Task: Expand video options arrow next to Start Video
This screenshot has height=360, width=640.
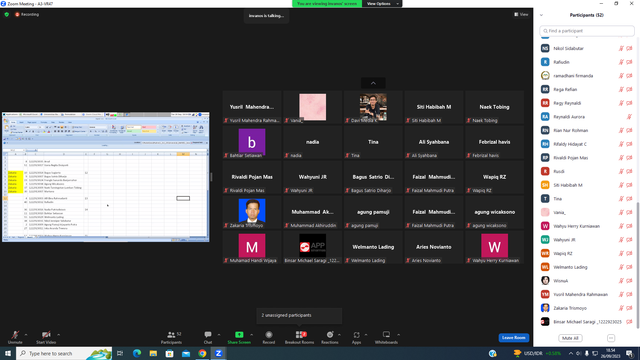Action: pyautogui.click(x=58, y=335)
